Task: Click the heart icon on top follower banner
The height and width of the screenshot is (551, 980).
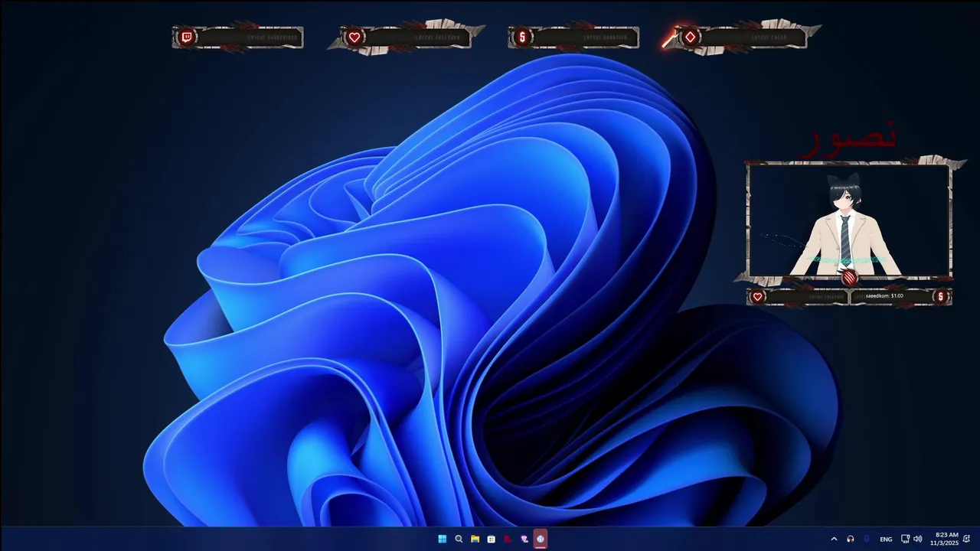Action: point(354,37)
